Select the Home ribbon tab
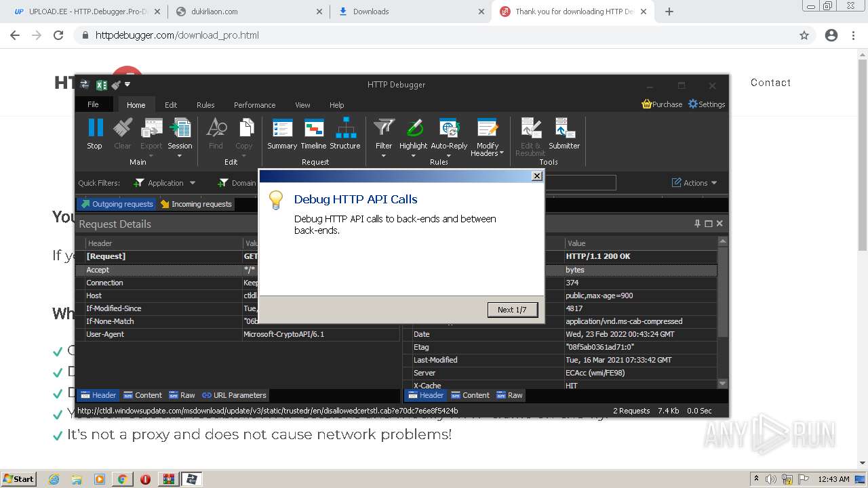 click(136, 105)
